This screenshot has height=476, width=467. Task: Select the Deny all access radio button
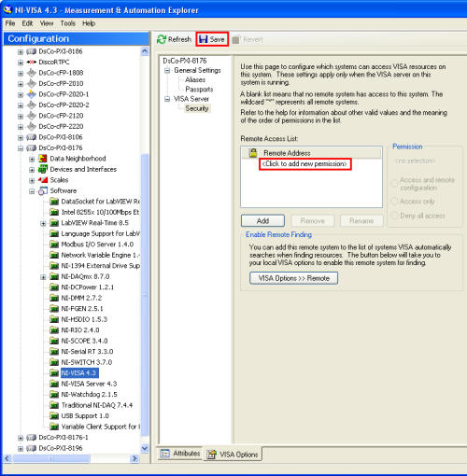point(394,216)
